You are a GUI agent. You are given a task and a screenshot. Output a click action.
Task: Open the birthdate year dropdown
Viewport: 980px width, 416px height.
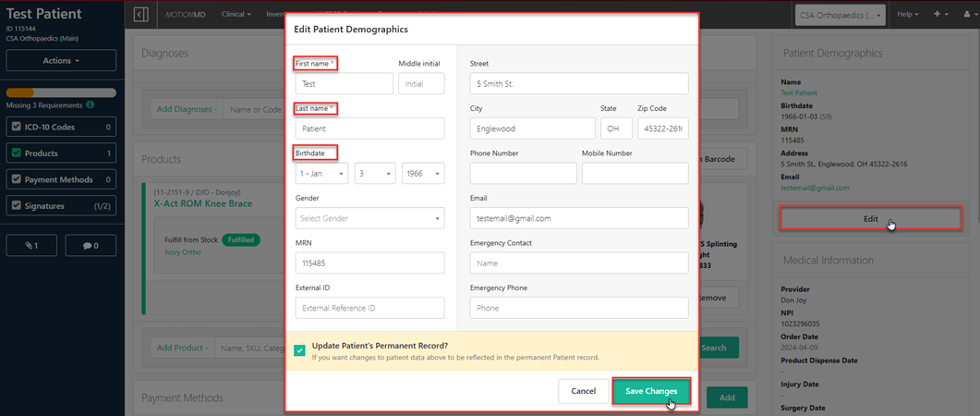tap(422, 173)
